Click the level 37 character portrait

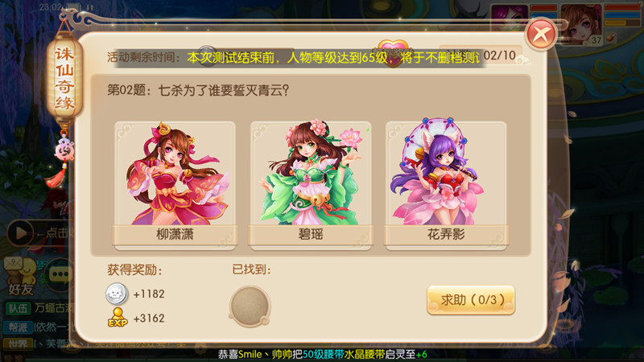(x=581, y=23)
